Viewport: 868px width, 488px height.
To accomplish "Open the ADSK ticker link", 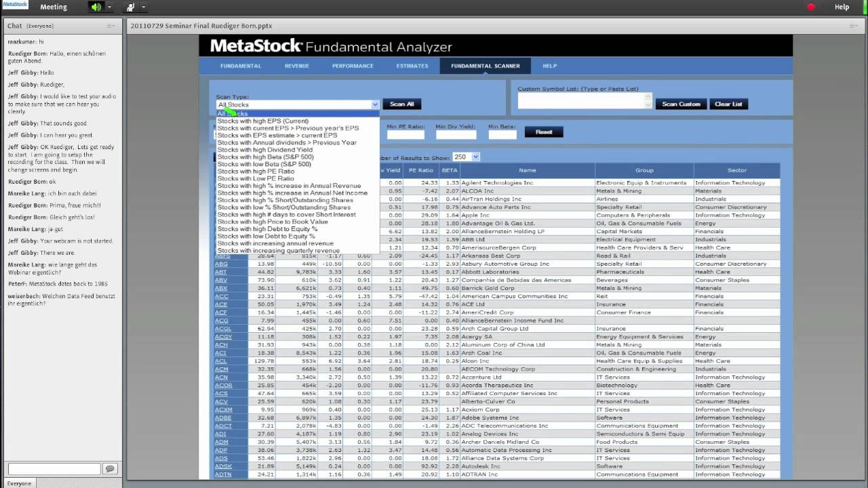I will click(x=222, y=466).
